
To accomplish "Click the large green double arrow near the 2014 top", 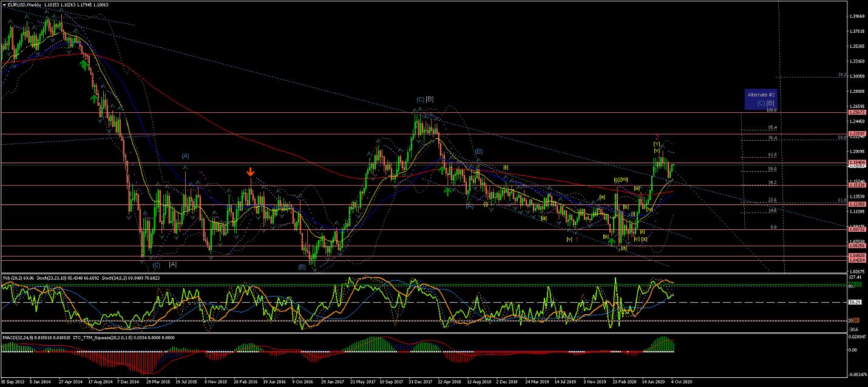I will point(83,64).
